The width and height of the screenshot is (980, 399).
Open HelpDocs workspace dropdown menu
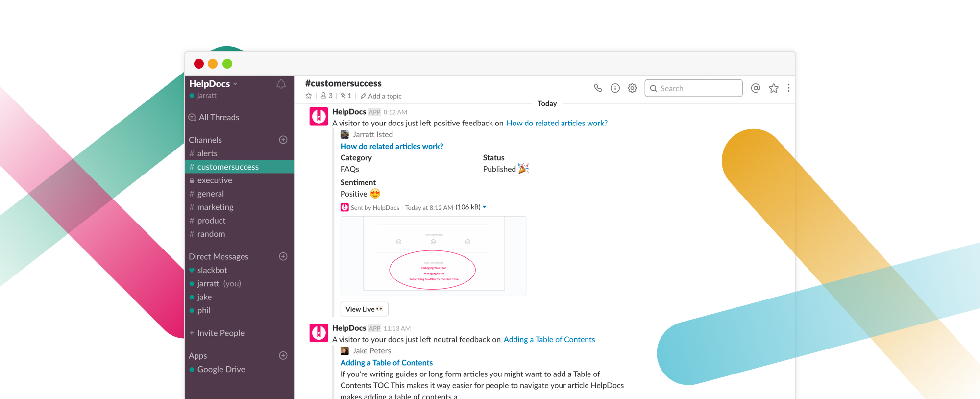[214, 84]
